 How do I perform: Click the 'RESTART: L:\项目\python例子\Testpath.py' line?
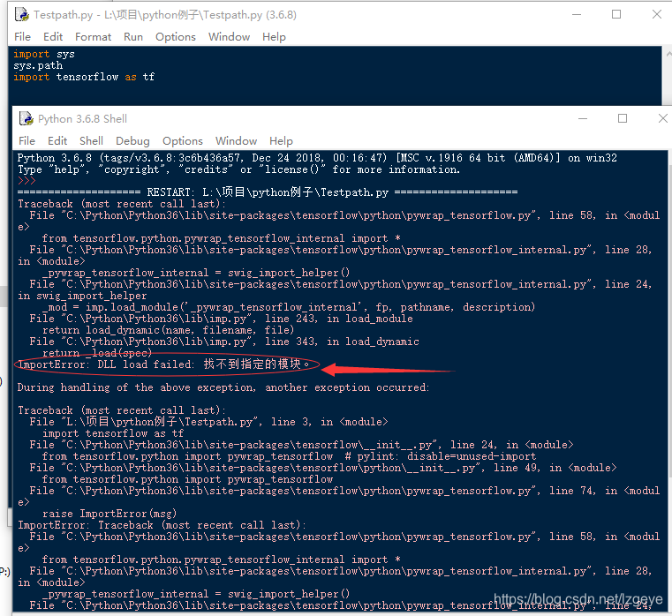[268, 192]
